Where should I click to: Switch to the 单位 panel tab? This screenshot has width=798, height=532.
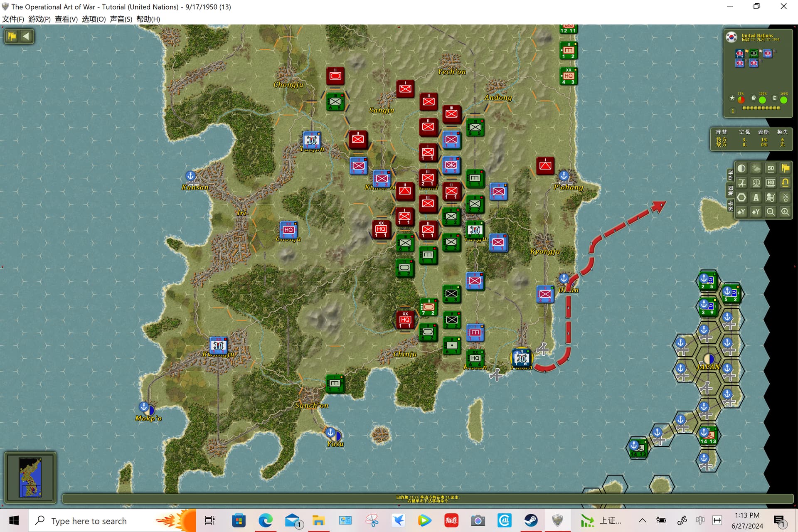[730, 175]
